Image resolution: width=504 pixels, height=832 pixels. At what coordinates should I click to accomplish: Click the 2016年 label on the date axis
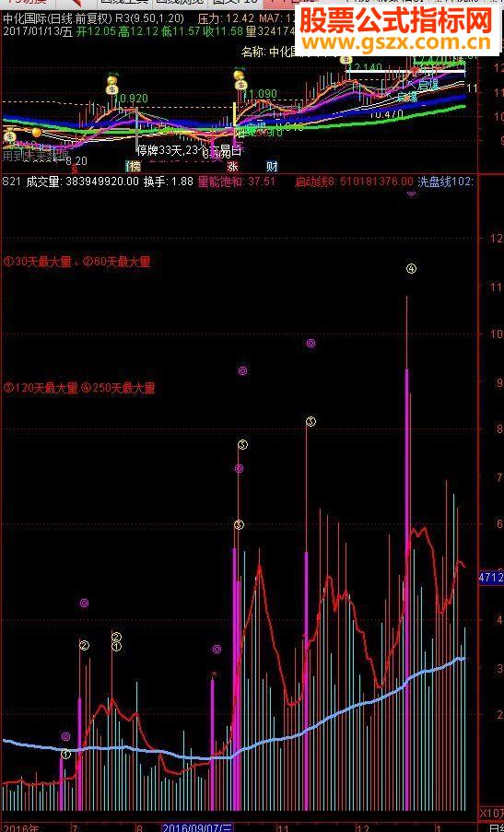[x=20, y=827]
